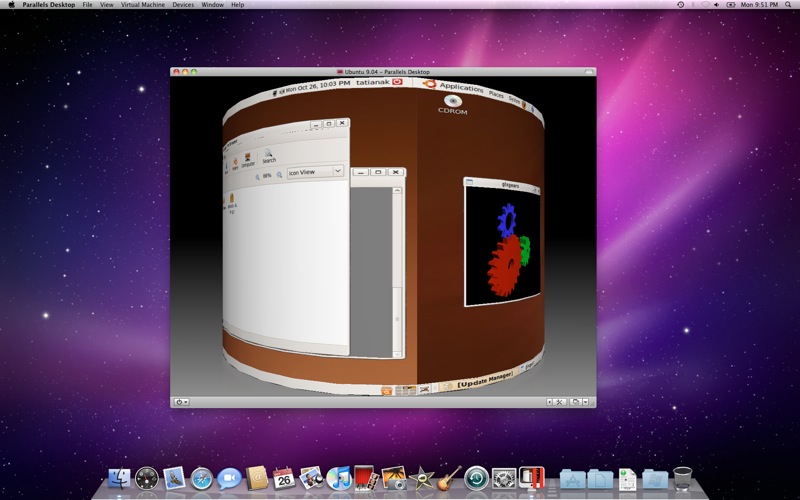Image resolution: width=800 pixels, height=500 pixels.
Task: Click the arrow right of the VM view mode icon
Action: click(x=586, y=402)
